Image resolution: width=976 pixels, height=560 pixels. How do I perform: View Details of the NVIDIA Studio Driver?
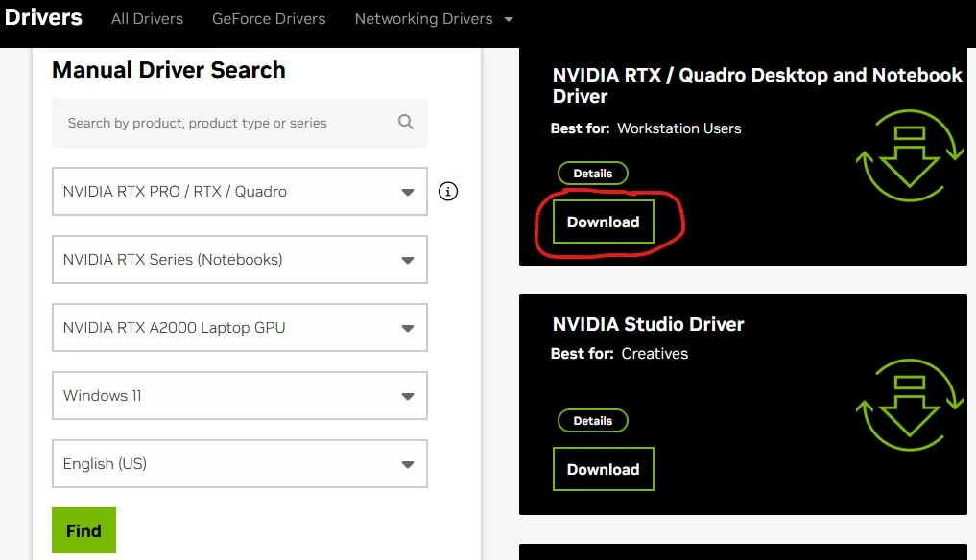[592, 420]
